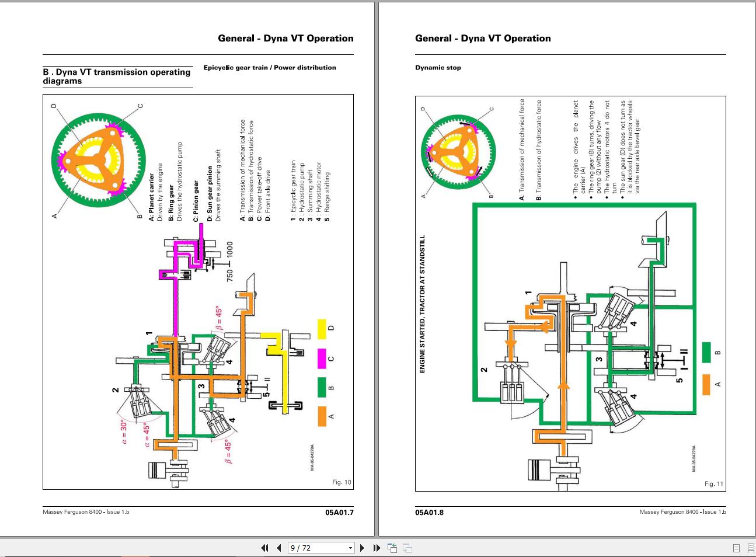The height and width of the screenshot is (557, 756).
Task: Click the orange legend swatch A in Fig. 10
Action: tap(322, 416)
